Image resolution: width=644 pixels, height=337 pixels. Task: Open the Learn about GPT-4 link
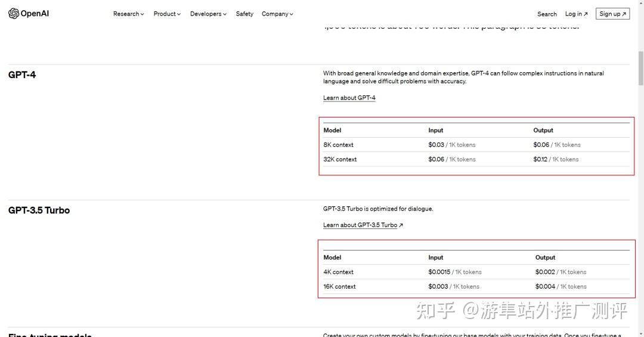pos(349,98)
